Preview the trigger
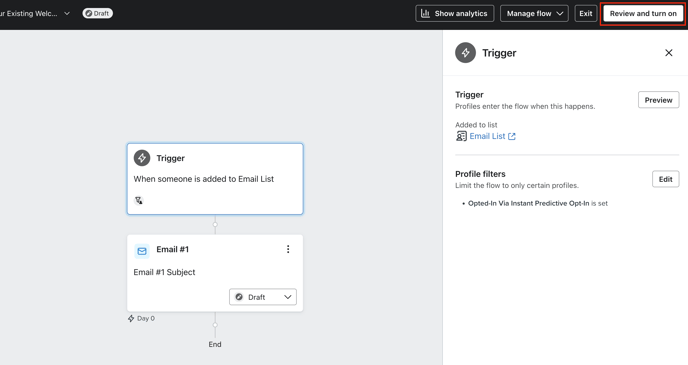688x365 pixels. [x=658, y=100]
